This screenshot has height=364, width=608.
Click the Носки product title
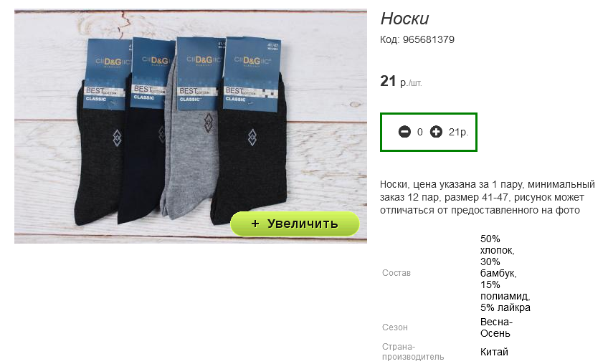[x=404, y=19]
